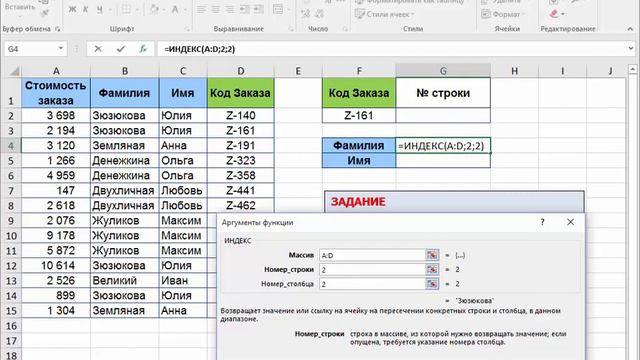Align text to the left
Viewport: 640px width, 360px height.
coord(202,9)
